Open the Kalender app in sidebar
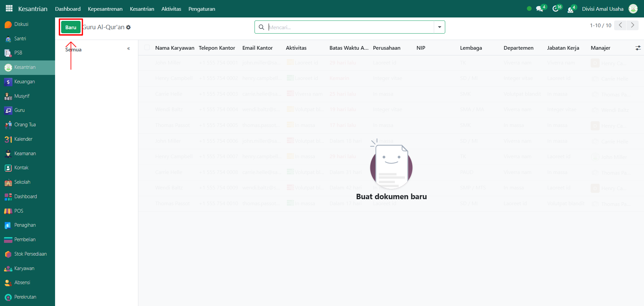Image resolution: width=644 pixels, height=306 pixels. (23, 139)
